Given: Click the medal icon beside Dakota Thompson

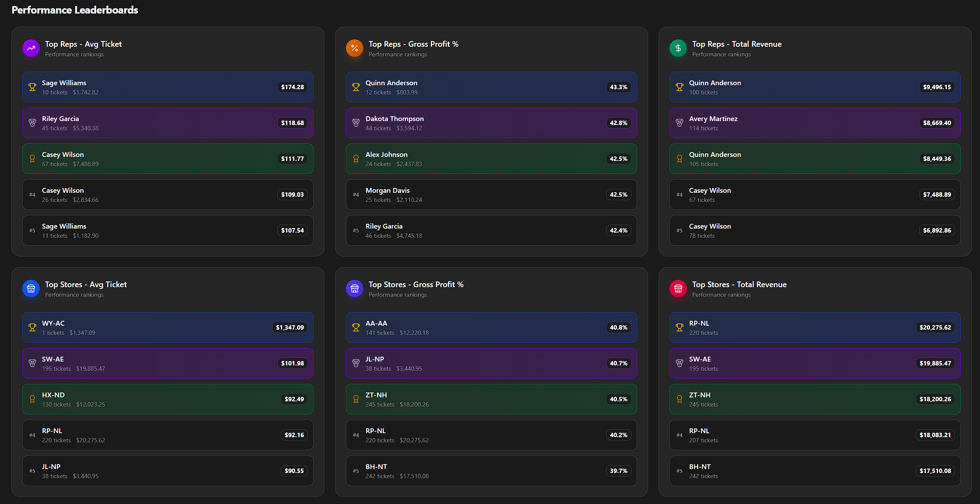Looking at the screenshot, I should (356, 123).
